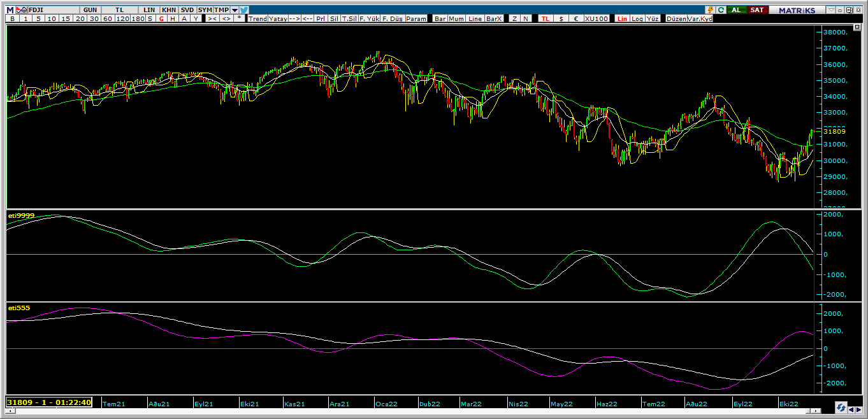Select the G daily period button
Viewport: 868px width, 419px height.
[x=161, y=19]
